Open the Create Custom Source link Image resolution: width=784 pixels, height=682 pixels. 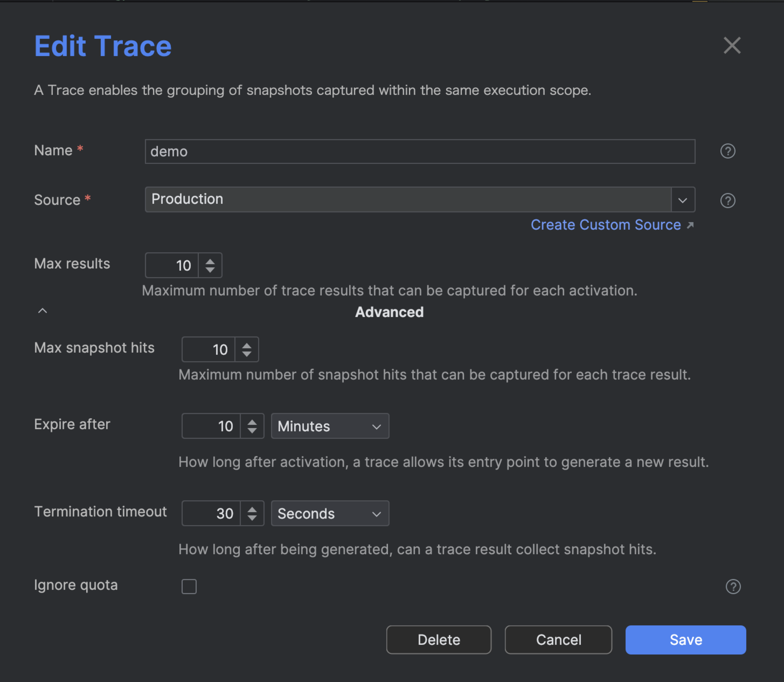coord(606,225)
